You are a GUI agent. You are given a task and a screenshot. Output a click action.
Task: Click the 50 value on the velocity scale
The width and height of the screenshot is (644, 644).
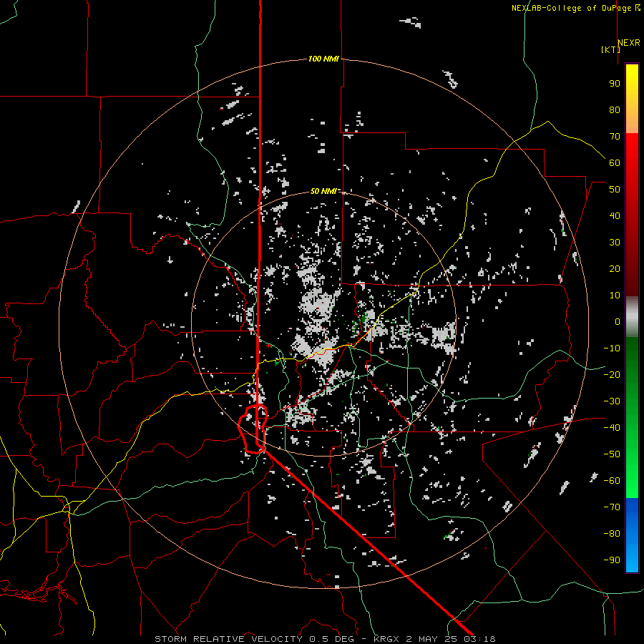615,190
